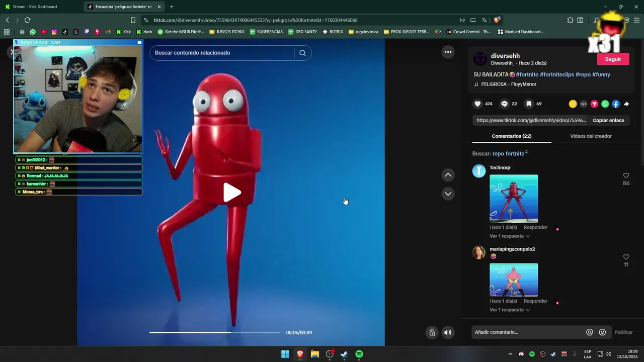
Task: Open the #fortniteclips hashtag link
Action: [557, 74]
